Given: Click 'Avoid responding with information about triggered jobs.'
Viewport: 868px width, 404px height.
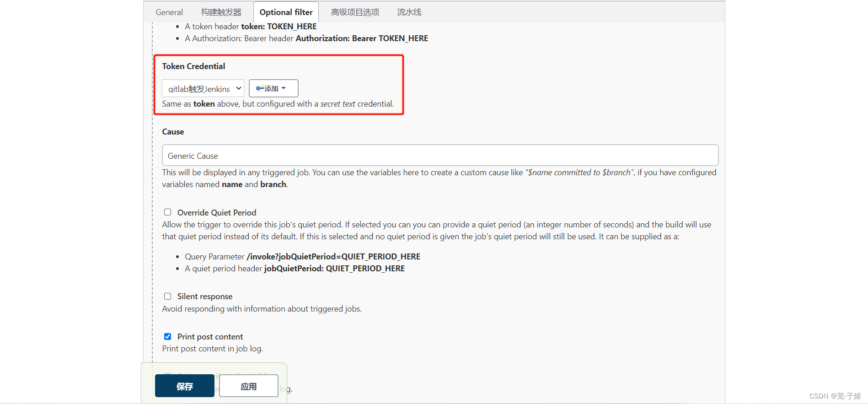Looking at the screenshot, I should pos(262,309).
